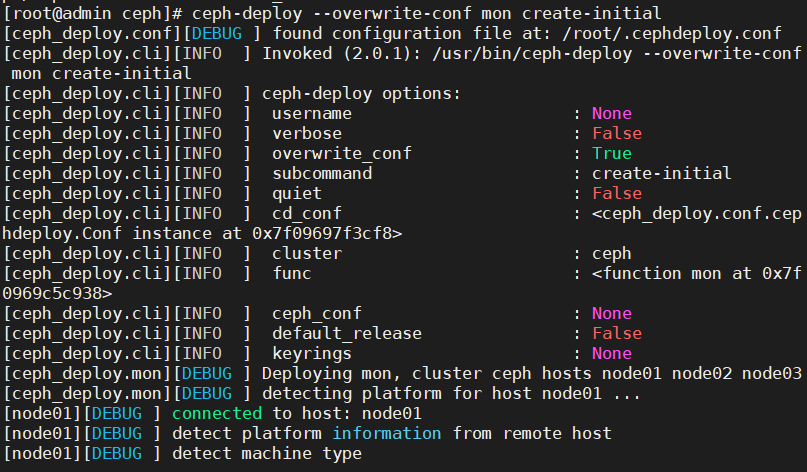Click 'detecting platform for host node01 ...' text

pos(451,394)
